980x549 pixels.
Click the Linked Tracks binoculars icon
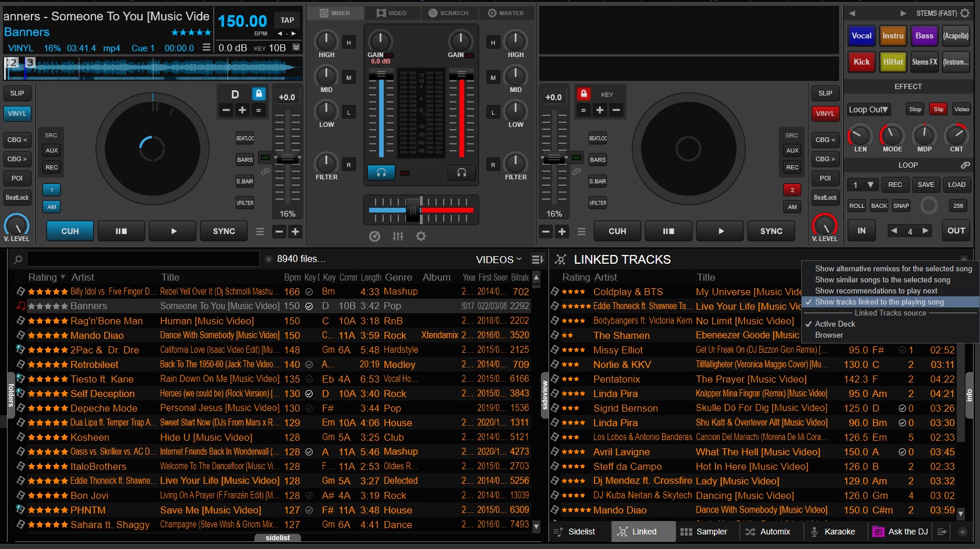(x=561, y=259)
